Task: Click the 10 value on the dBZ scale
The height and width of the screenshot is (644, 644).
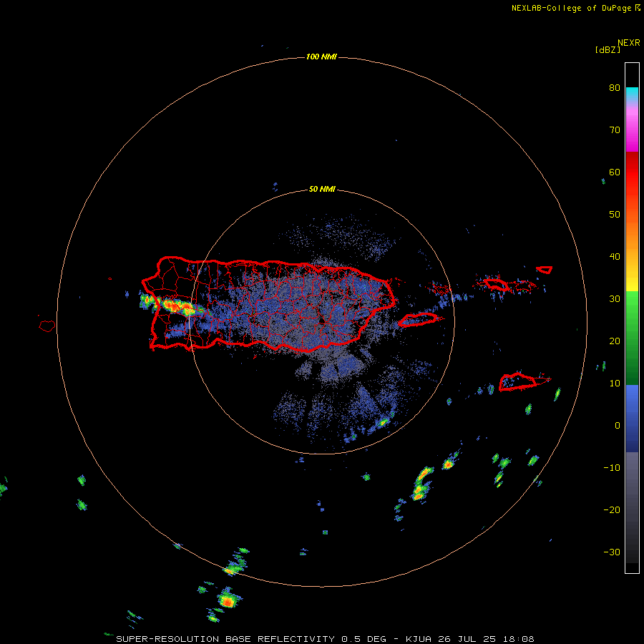Action: (615, 384)
